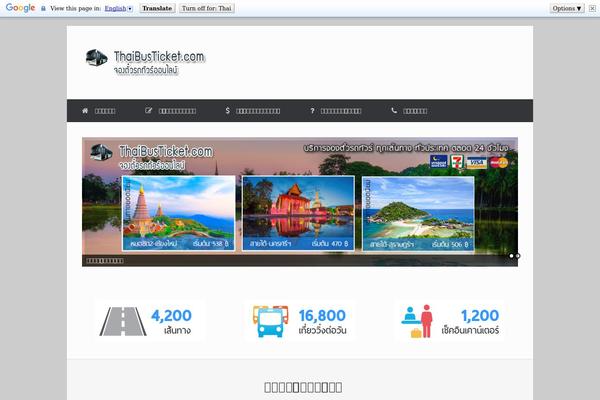The image size is (600, 400).
Task: Select the red temple 470 baht thumbnail
Action: pyautogui.click(x=298, y=214)
